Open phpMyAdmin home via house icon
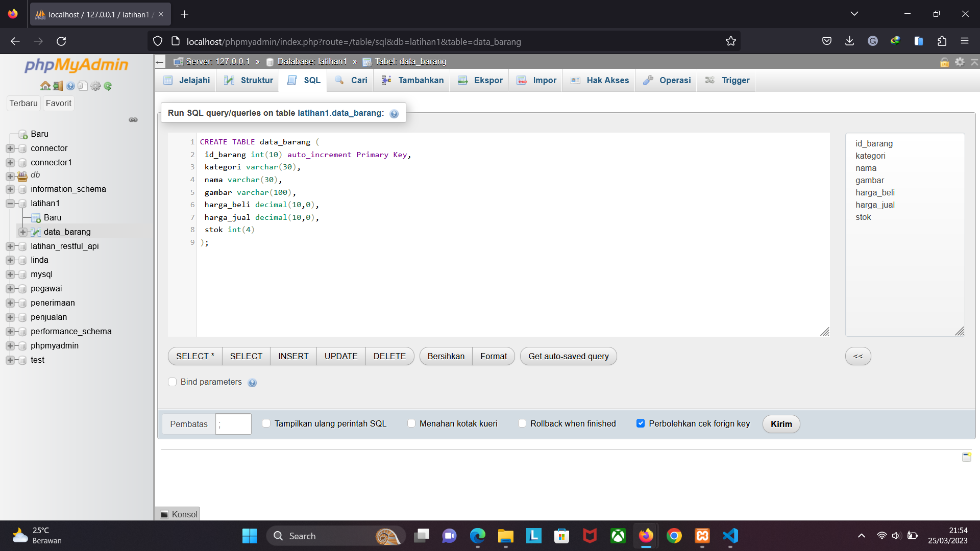This screenshot has width=980, height=551. pos(45,86)
